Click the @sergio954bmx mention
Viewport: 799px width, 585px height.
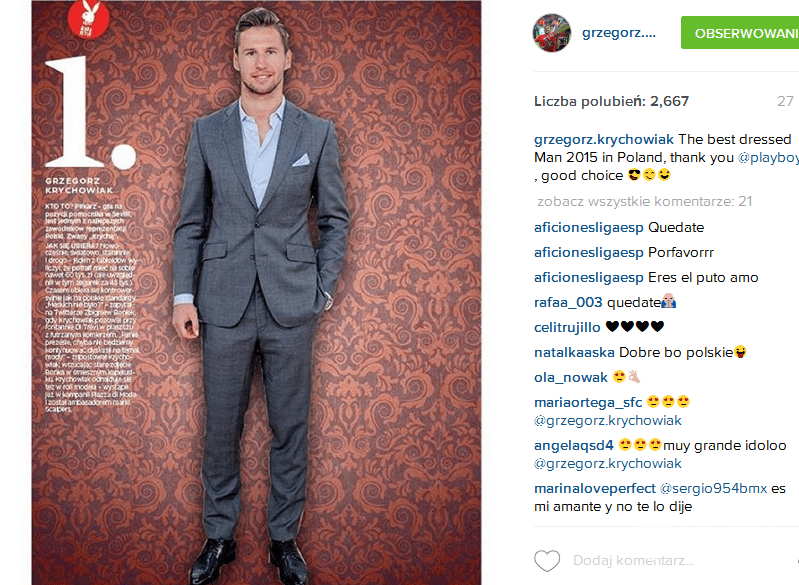click(713, 488)
